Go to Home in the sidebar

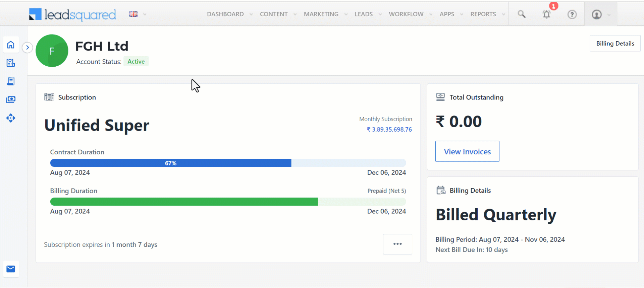point(11,45)
